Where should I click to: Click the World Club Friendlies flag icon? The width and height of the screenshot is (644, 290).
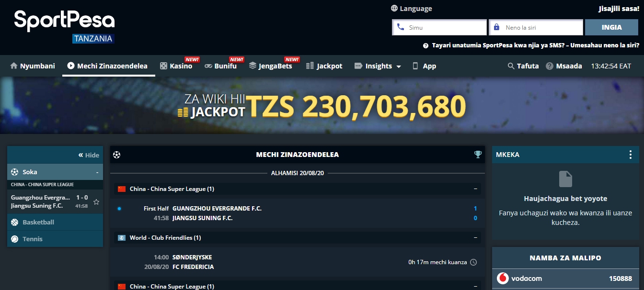[x=122, y=238]
